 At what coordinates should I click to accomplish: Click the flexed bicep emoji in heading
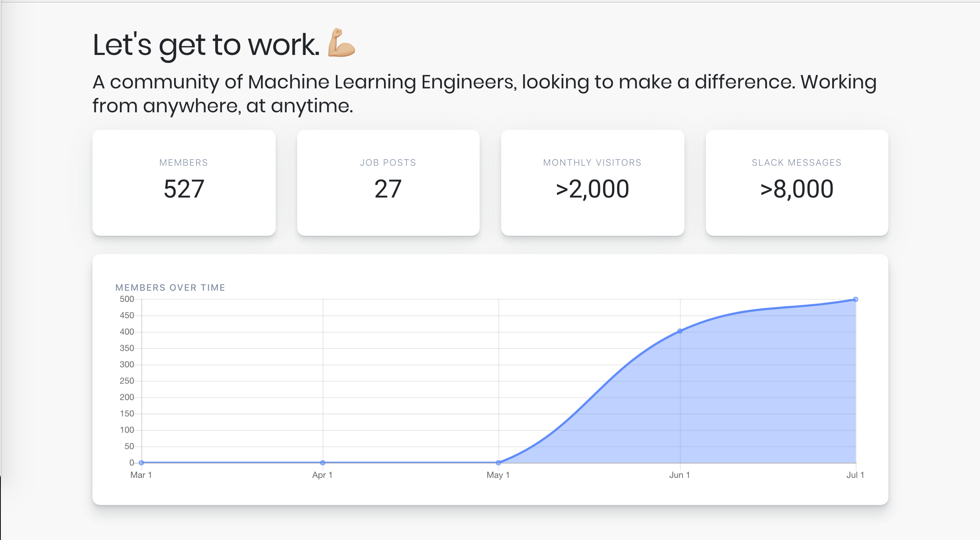point(341,43)
